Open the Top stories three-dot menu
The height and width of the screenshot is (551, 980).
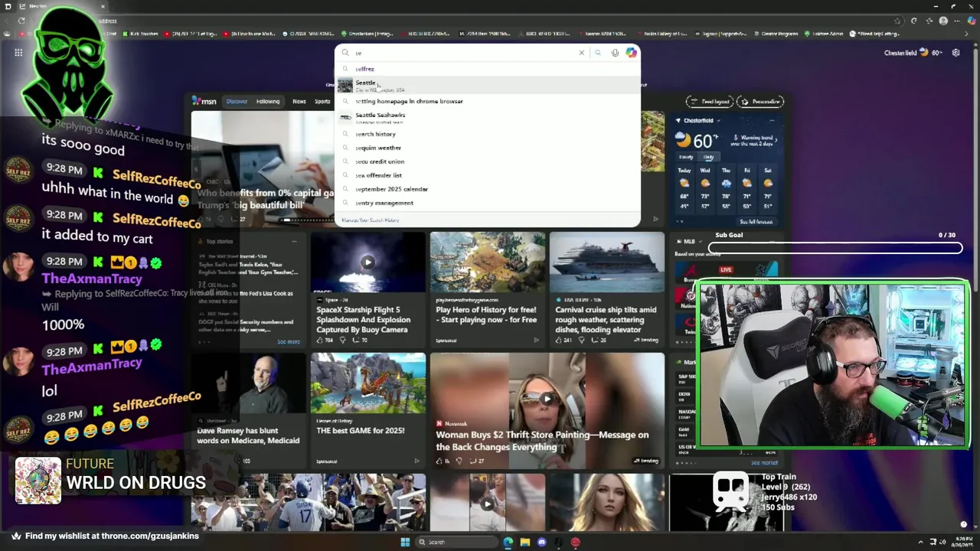(294, 241)
